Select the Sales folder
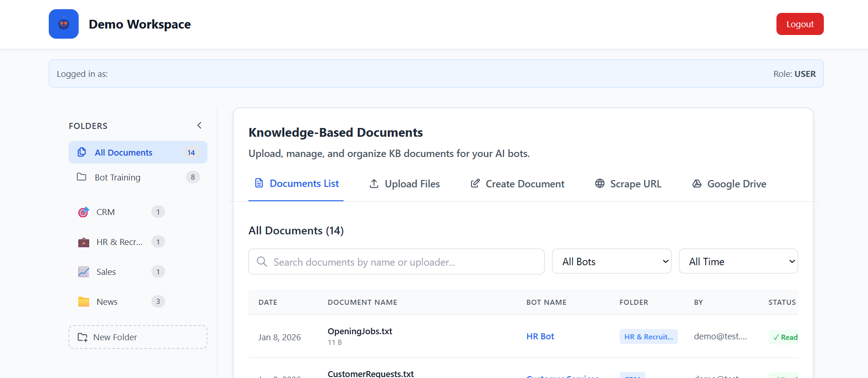The height and width of the screenshot is (378, 868). [x=121, y=272]
